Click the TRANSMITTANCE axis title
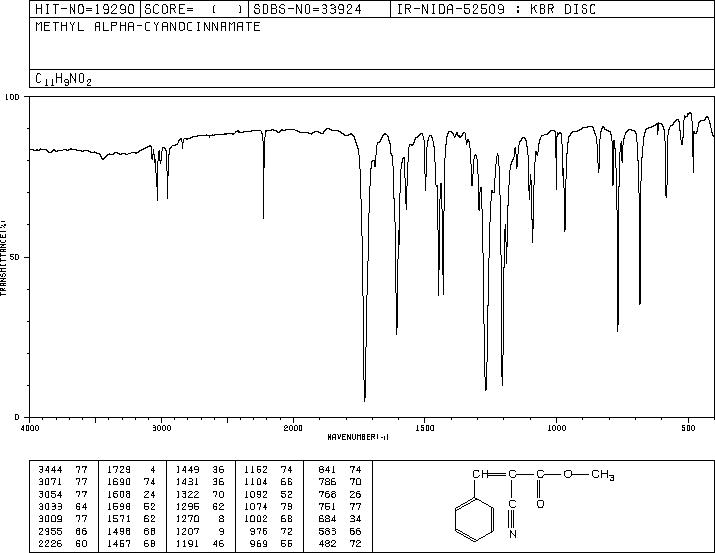The width and height of the screenshot is (715, 553). [4, 258]
